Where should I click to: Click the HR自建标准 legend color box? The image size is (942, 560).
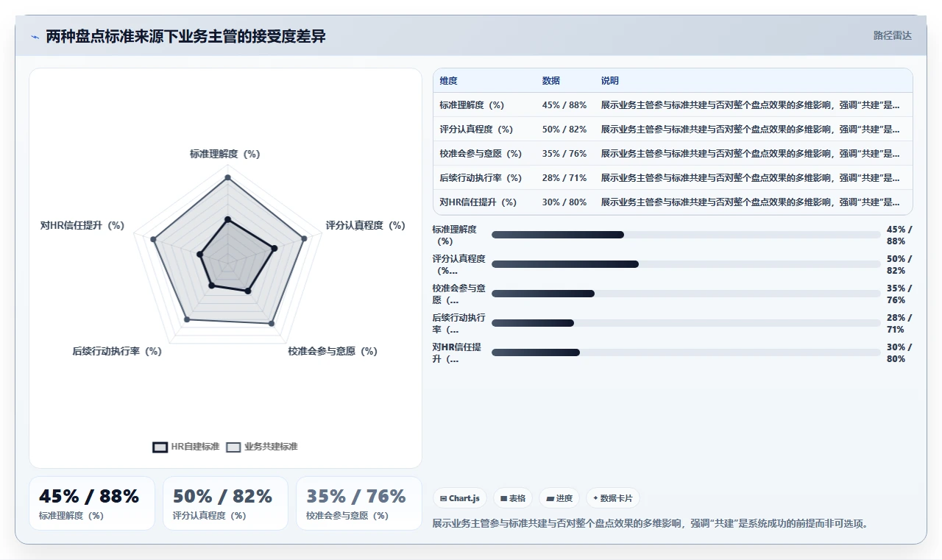[160, 447]
